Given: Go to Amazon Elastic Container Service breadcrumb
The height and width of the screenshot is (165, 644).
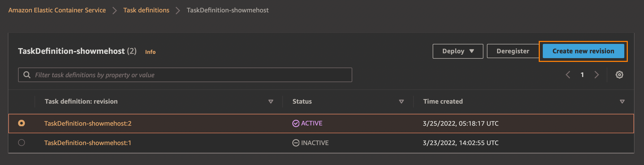Looking at the screenshot, I should [x=57, y=10].
